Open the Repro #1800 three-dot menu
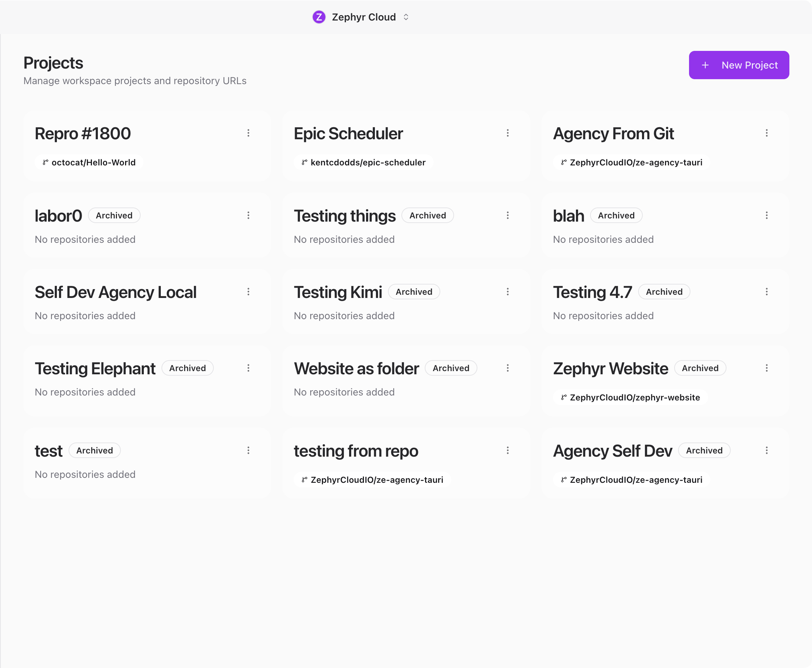812x668 pixels. tap(248, 133)
